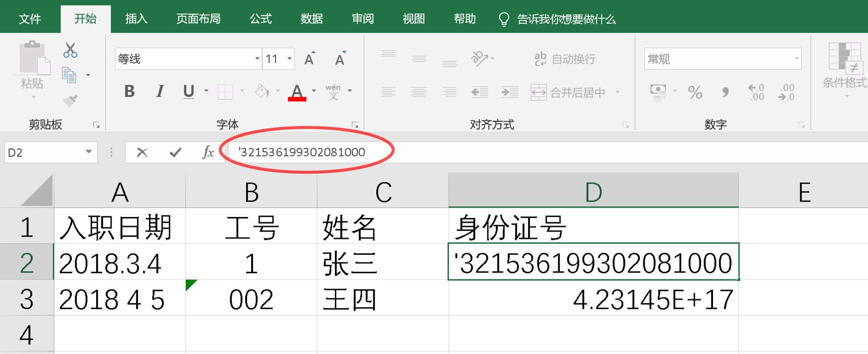Increase font size with large A icon
868x354 pixels.
coord(310,59)
